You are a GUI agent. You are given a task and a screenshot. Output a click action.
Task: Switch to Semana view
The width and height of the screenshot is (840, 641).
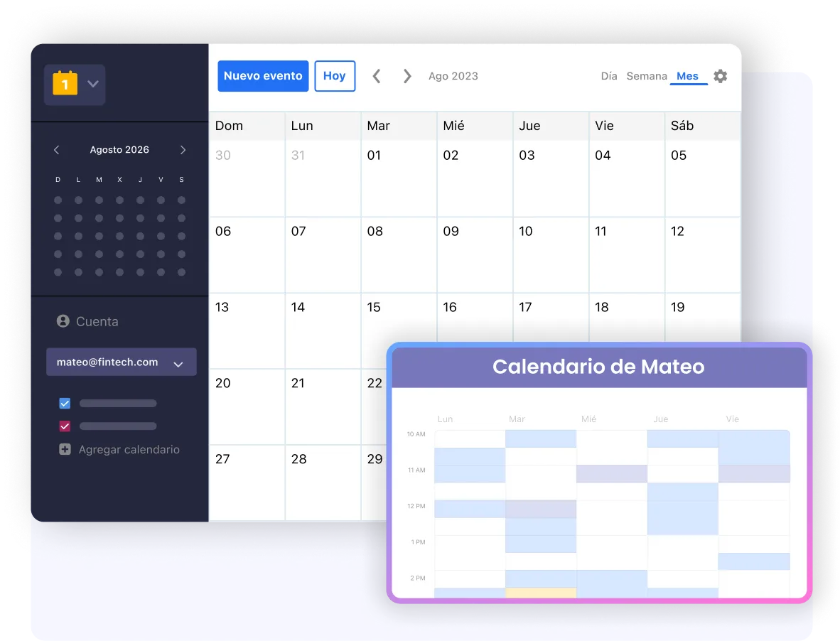coord(647,76)
